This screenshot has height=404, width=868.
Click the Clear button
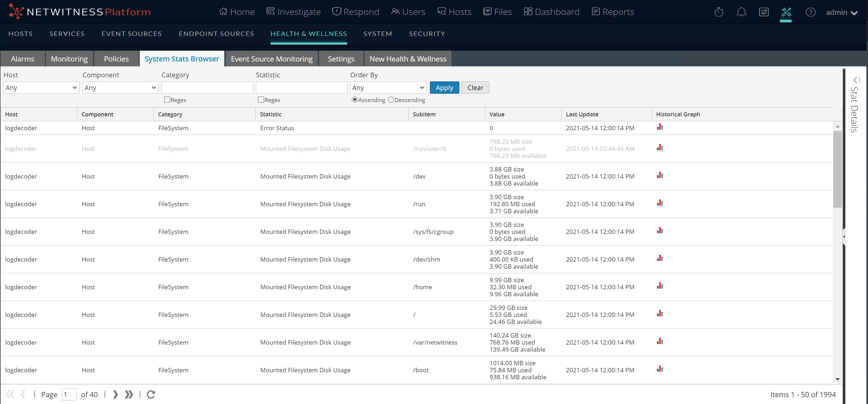pyautogui.click(x=475, y=88)
